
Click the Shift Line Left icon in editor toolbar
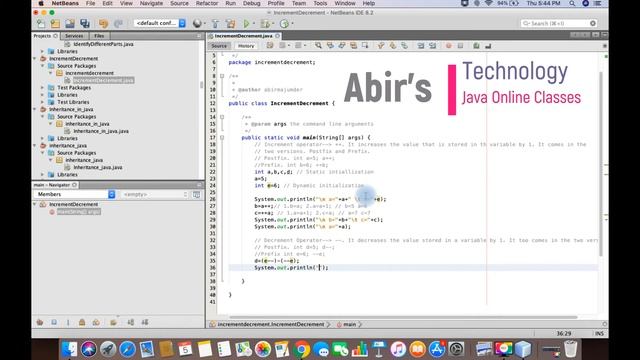(x=421, y=46)
